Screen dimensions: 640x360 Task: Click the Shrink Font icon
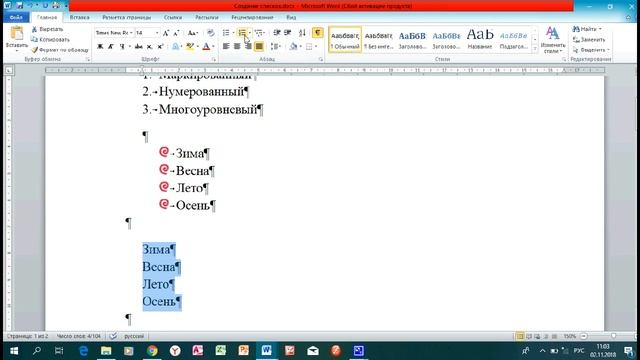[x=176, y=33]
